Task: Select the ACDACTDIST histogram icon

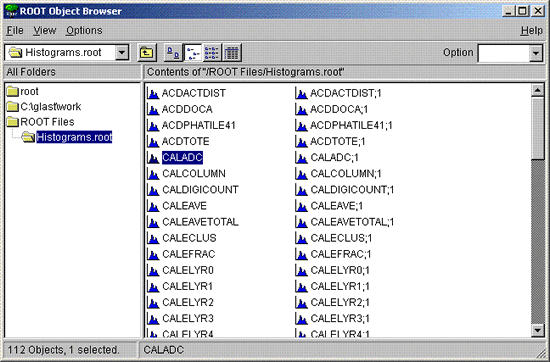Action: 153,93
